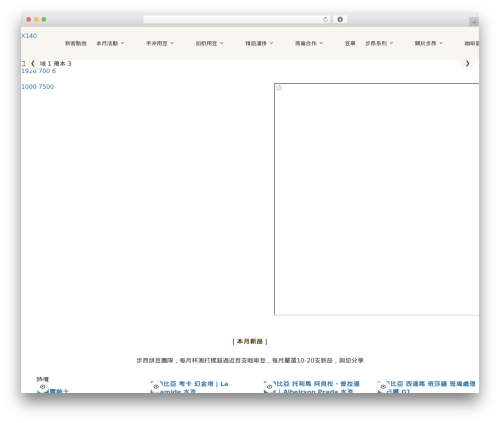Click the broken image placeholder icon

tap(279, 88)
